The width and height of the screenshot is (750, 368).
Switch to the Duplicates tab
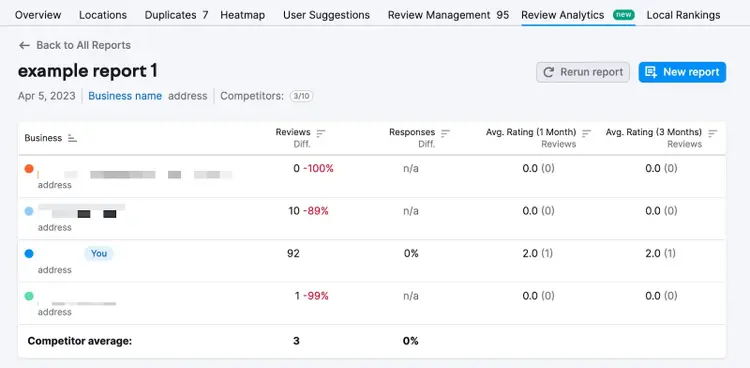click(176, 15)
